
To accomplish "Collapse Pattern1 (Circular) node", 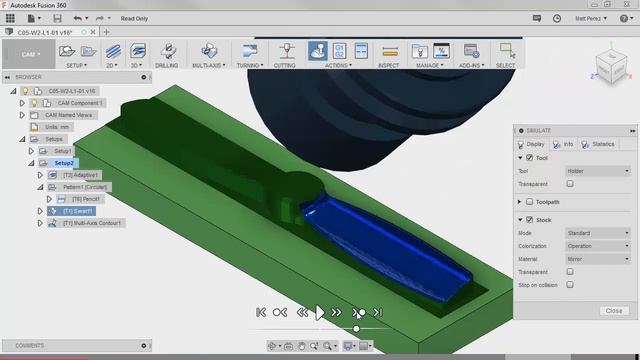I will (x=40, y=187).
